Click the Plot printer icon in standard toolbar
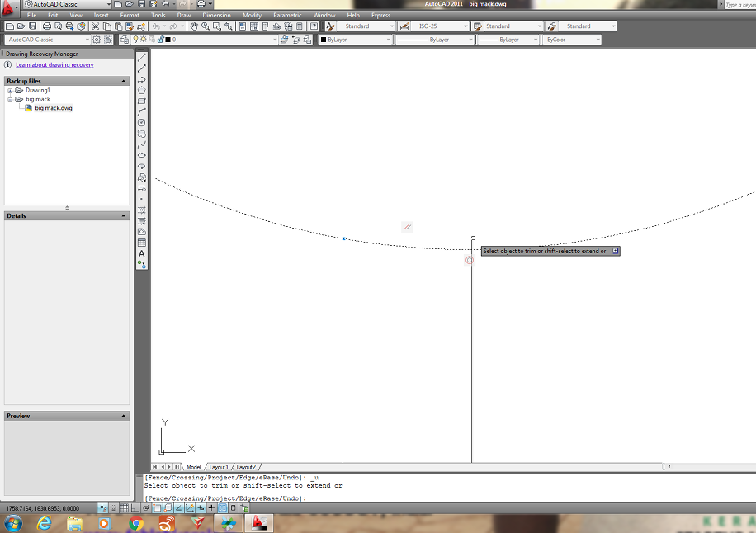756x533 pixels. [x=47, y=26]
